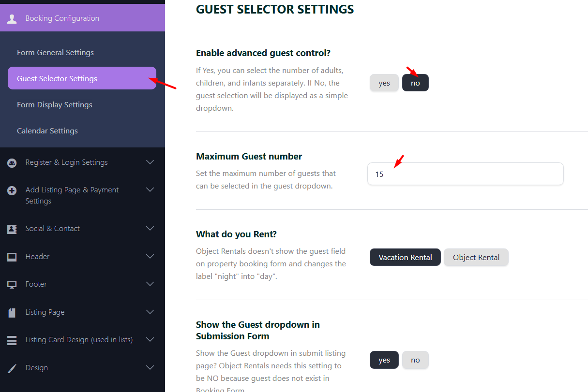
Task: Expand the Register & Login Settings chevron
Action: [150, 162]
